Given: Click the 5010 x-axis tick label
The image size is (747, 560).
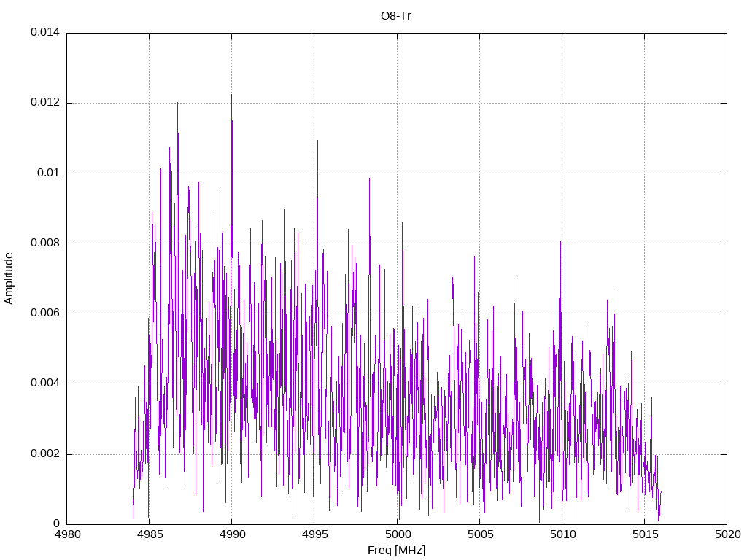Looking at the screenshot, I should pyautogui.click(x=562, y=534).
